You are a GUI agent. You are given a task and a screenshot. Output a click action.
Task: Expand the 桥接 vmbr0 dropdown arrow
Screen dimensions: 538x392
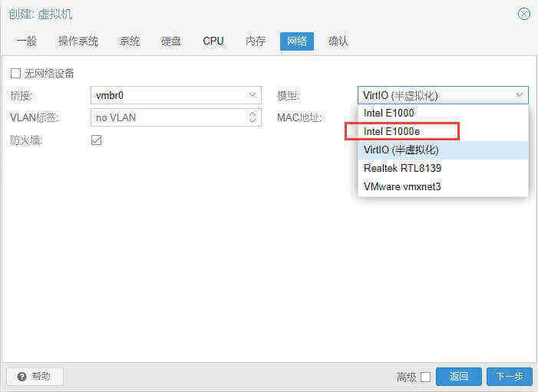[252, 95]
